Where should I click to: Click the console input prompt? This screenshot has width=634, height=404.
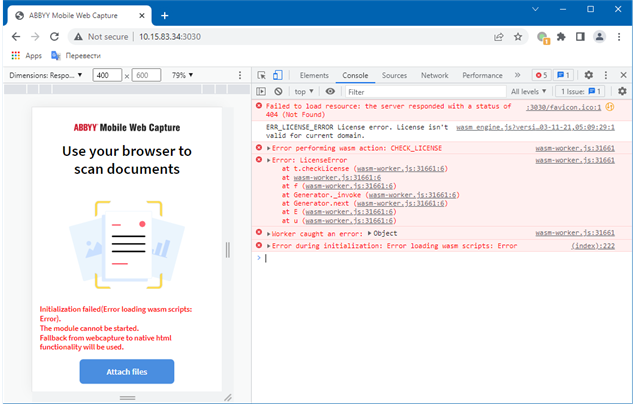[441, 258]
